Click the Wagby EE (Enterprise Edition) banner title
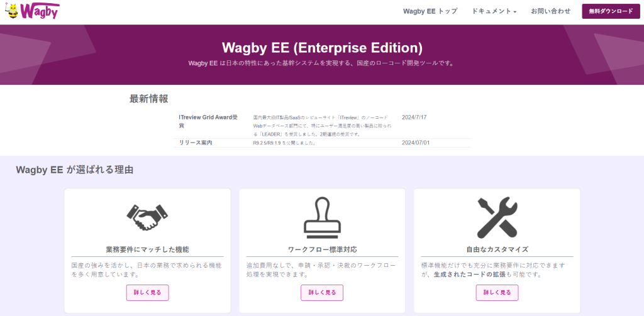 pos(322,48)
